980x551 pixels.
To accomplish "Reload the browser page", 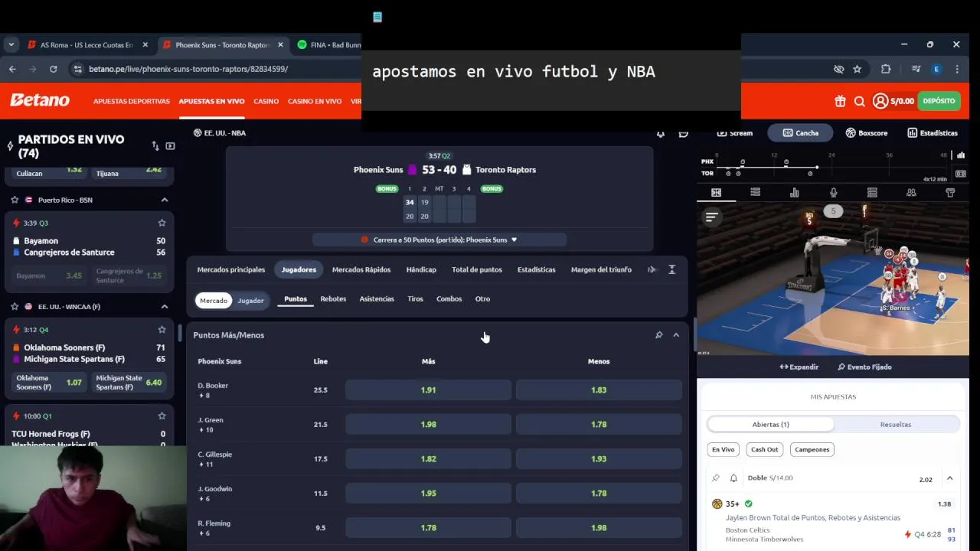I will coord(53,69).
